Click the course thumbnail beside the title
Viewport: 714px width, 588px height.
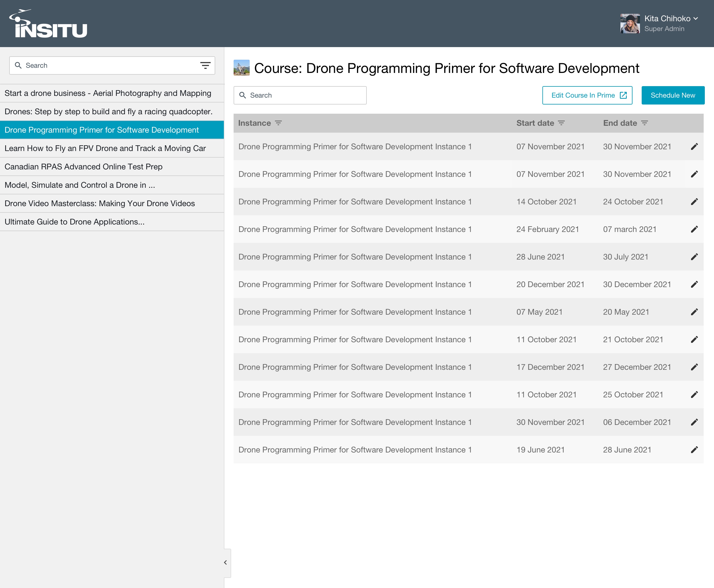point(241,68)
